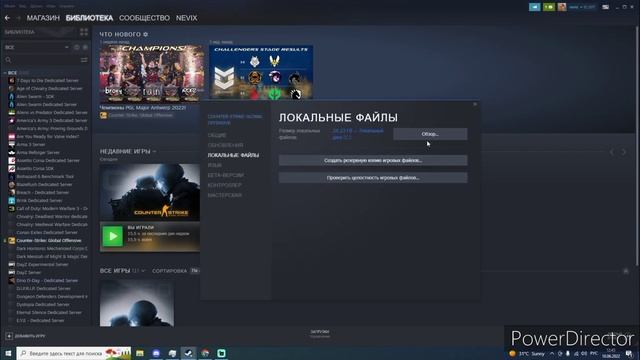Open the ОБНОВЛЕНИЯ properties tab

click(225, 145)
